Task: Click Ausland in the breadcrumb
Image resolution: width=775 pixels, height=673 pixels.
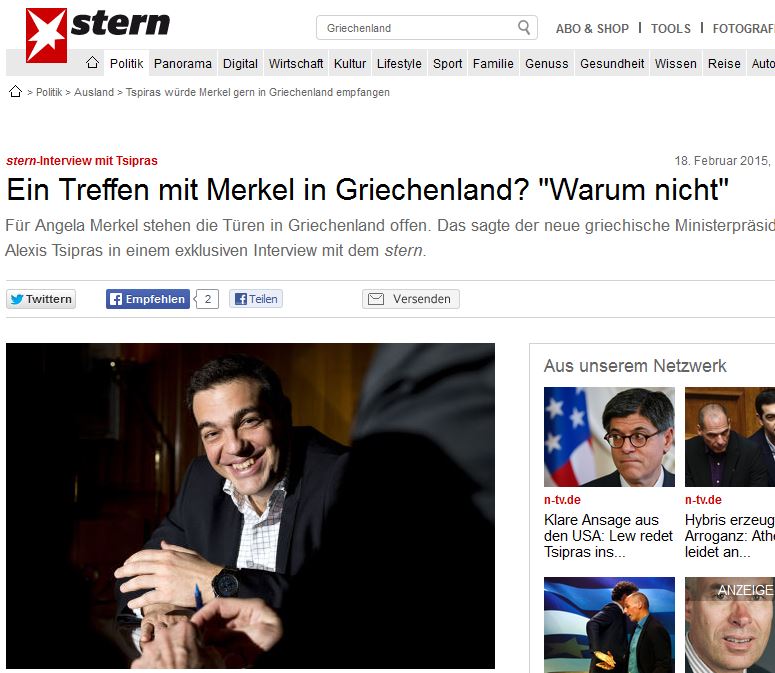Action: coord(94,92)
